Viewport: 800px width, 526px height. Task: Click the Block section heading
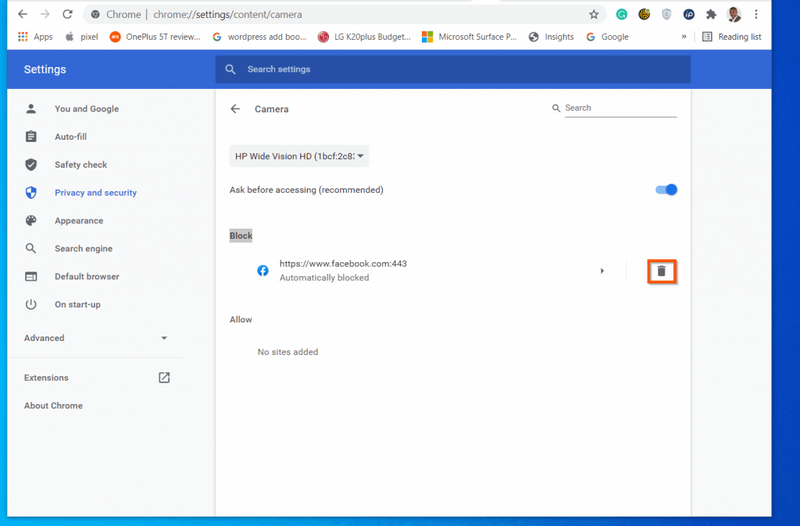click(241, 236)
